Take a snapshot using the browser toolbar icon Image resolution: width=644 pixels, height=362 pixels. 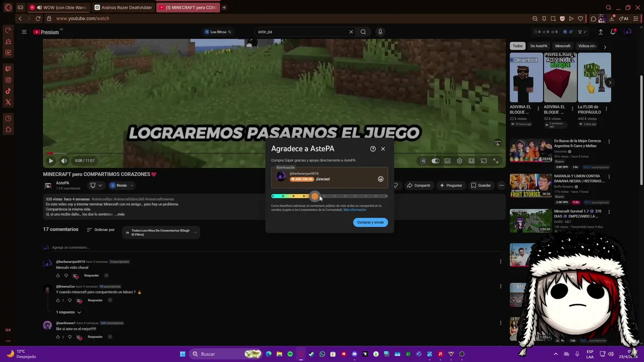click(x=553, y=19)
